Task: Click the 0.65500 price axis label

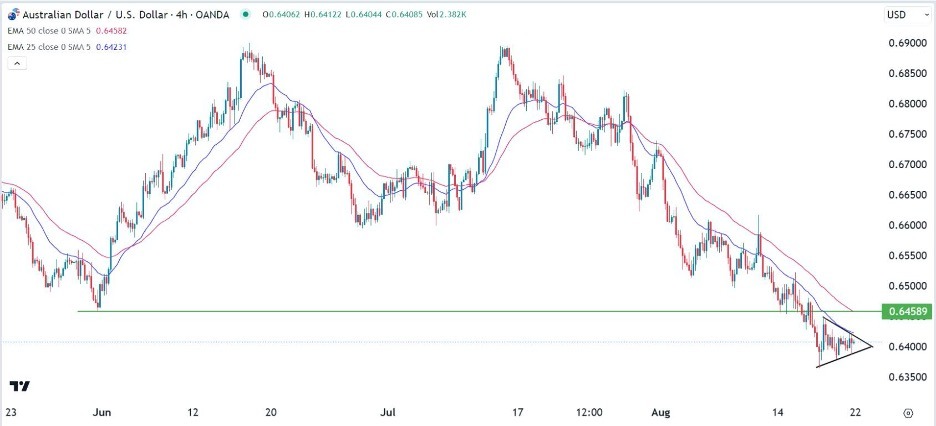Action: pos(907,255)
